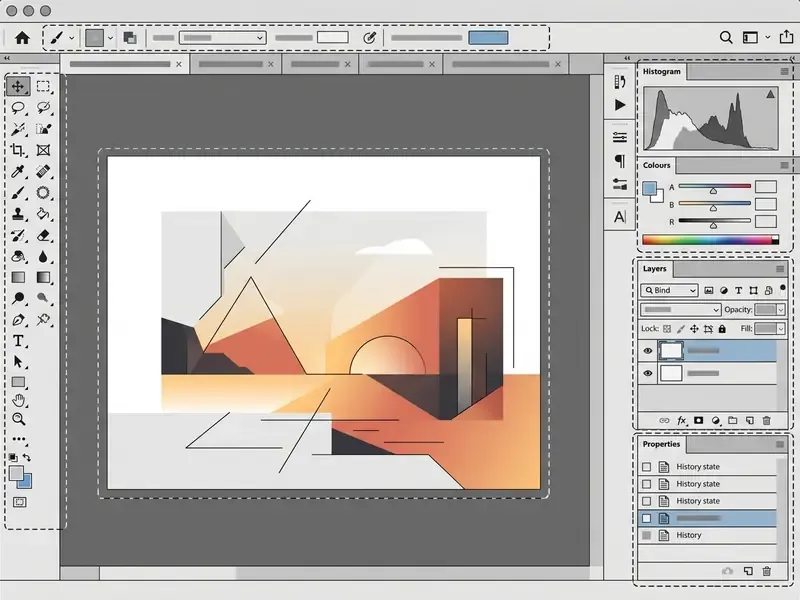Switch to the Colours tab
Viewport: 800px width, 600px height.
click(656, 165)
